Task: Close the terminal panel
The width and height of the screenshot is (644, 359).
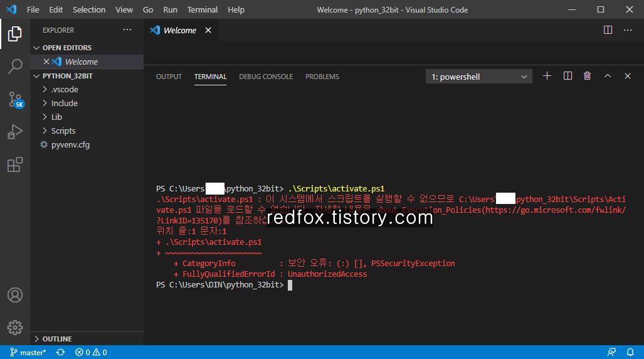Action: (628, 76)
